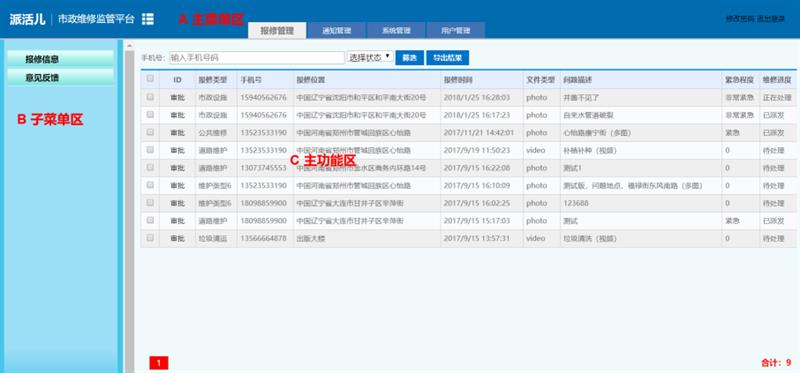Image resolution: width=800 pixels, height=373 pixels.
Task: Check the row dated 2017/9/19 11:50:23
Action: tap(150, 150)
